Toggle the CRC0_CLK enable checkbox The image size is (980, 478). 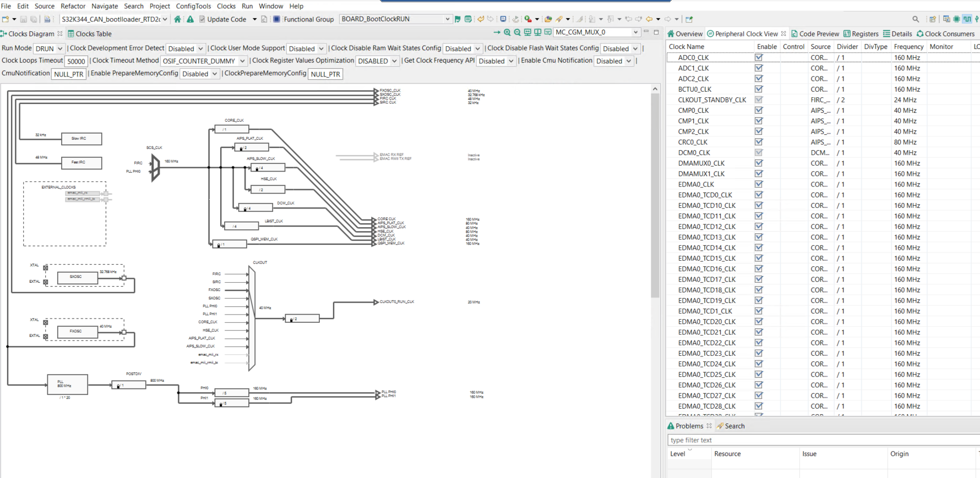pyautogui.click(x=759, y=142)
